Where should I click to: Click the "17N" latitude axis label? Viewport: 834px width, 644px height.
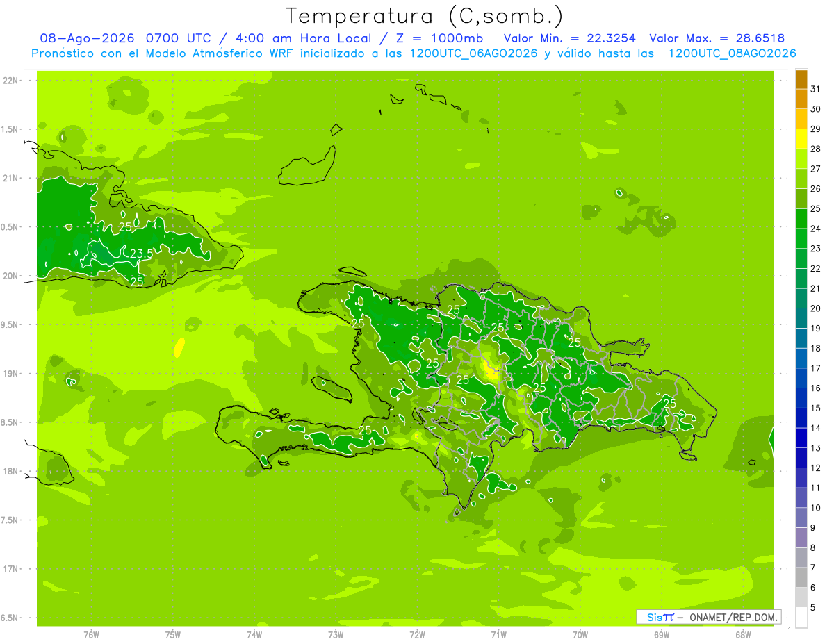12,569
